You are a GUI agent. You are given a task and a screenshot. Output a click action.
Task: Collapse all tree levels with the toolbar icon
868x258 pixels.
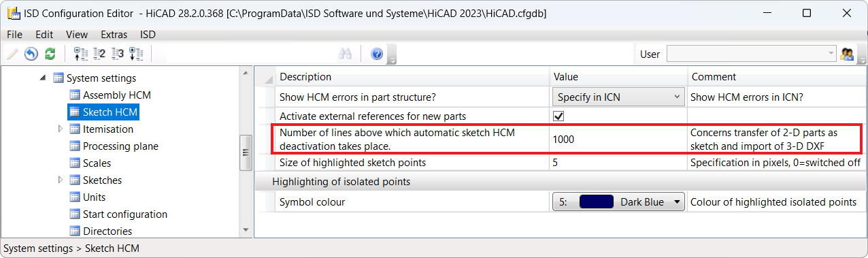pos(81,54)
